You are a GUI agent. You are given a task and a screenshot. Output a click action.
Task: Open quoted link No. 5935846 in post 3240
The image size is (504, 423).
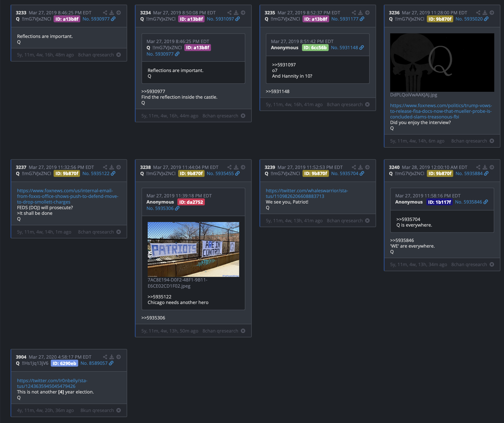pos(469,202)
